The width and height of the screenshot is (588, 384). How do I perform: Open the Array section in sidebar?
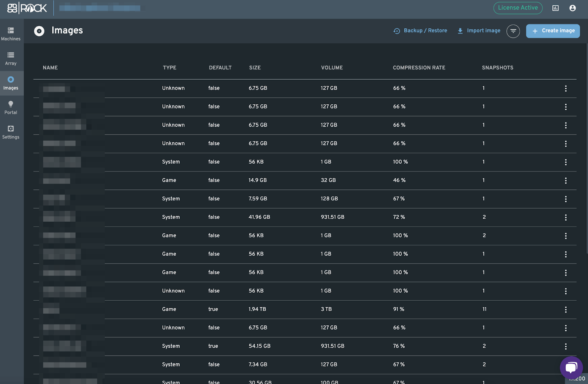[x=11, y=58]
